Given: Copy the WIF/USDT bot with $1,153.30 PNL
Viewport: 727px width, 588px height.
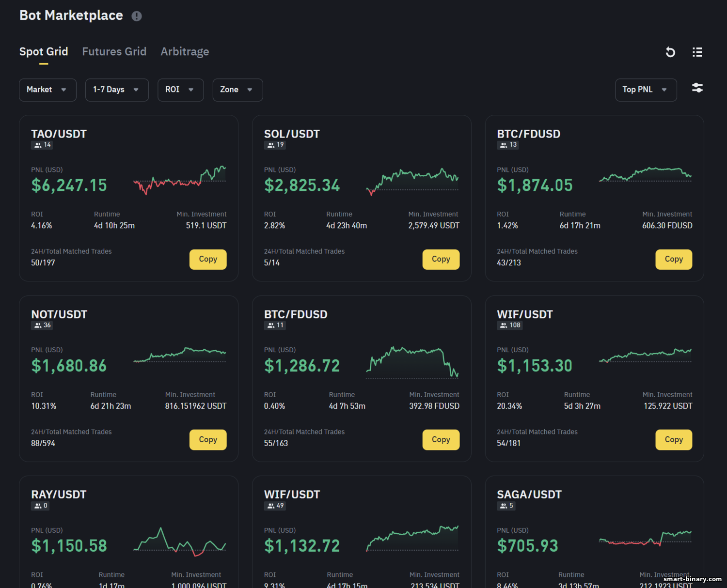Looking at the screenshot, I should pyautogui.click(x=674, y=440).
